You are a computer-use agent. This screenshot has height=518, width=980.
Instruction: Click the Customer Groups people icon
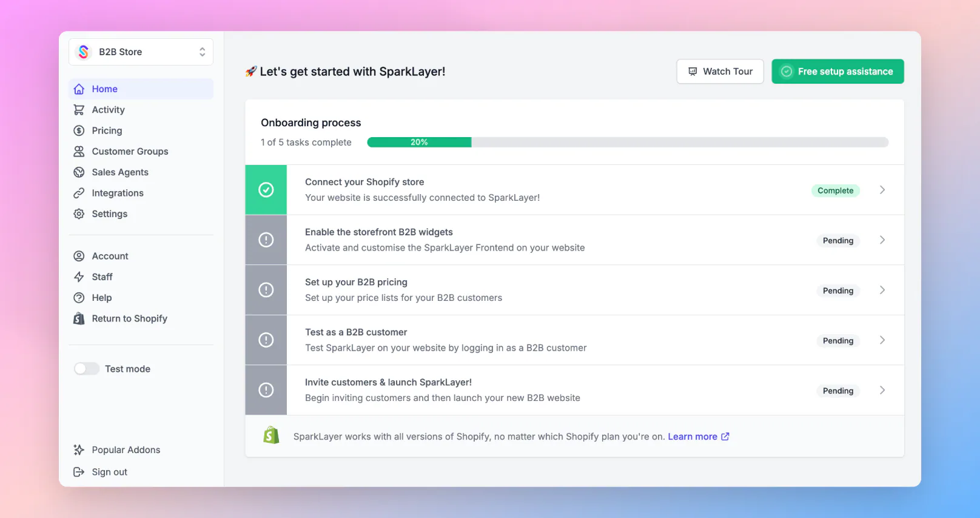pos(79,152)
